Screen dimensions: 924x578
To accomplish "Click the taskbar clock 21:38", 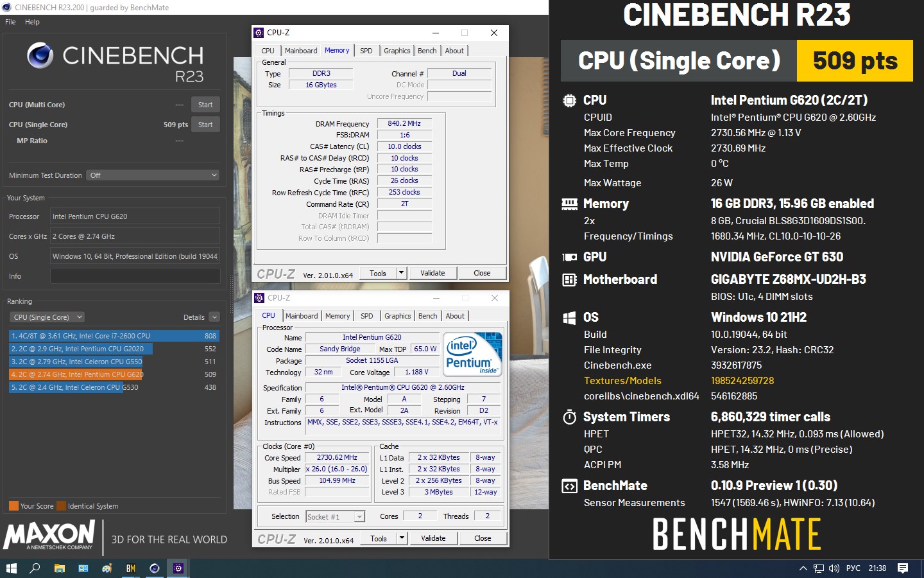I will (x=877, y=568).
